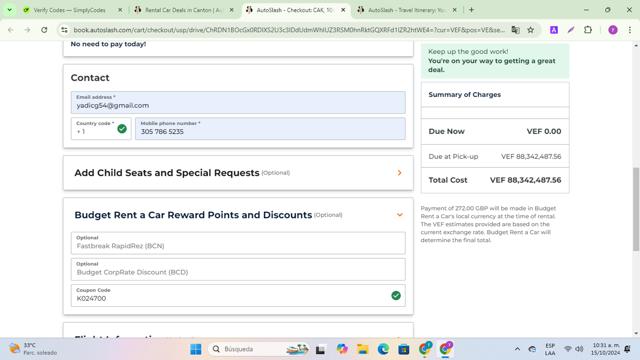Click the green checkmark in Coupon Code
Image resolution: width=640 pixels, height=360 pixels.
[x=396, y=296]
